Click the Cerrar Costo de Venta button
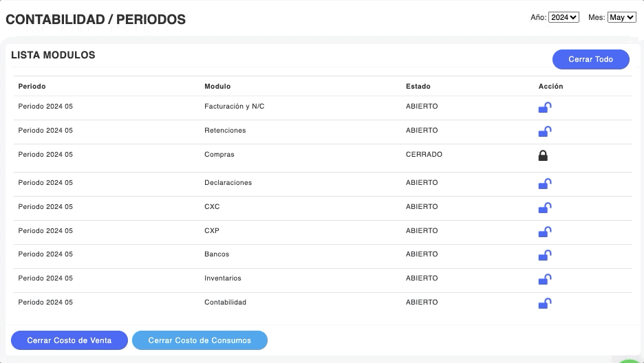Viewport: 644px width, 363px height. [x=69, y=340]
